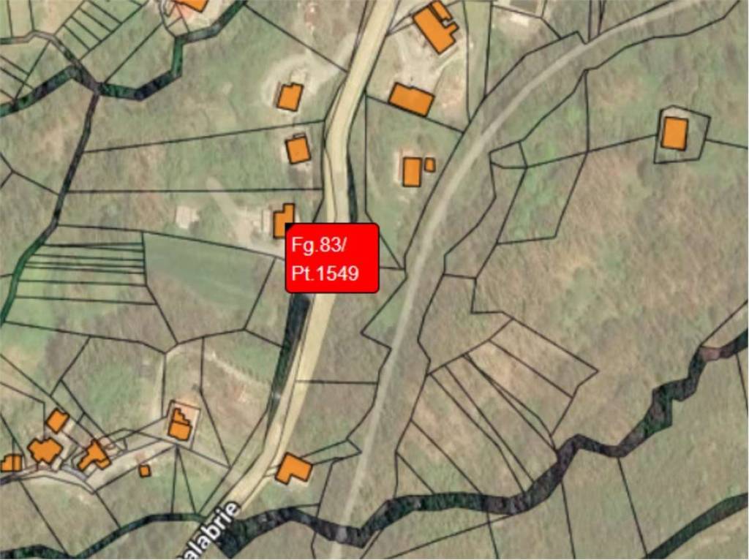Click the wide tilted orange building below L-shaped one
749x560 pixels.
[411, 99]
